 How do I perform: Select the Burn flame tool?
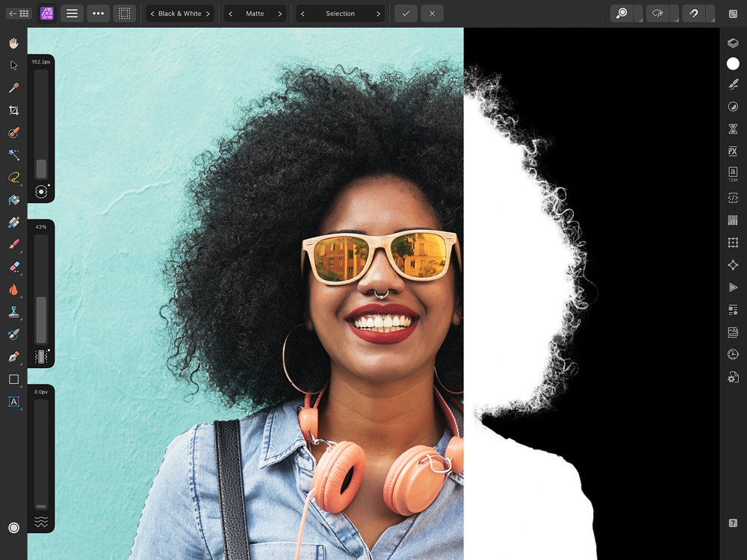[x=13, y=290]
